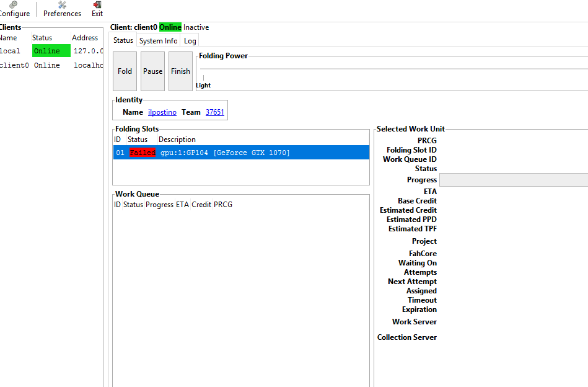
Task: Click Work Queue Progress column header
Action: 159,205
